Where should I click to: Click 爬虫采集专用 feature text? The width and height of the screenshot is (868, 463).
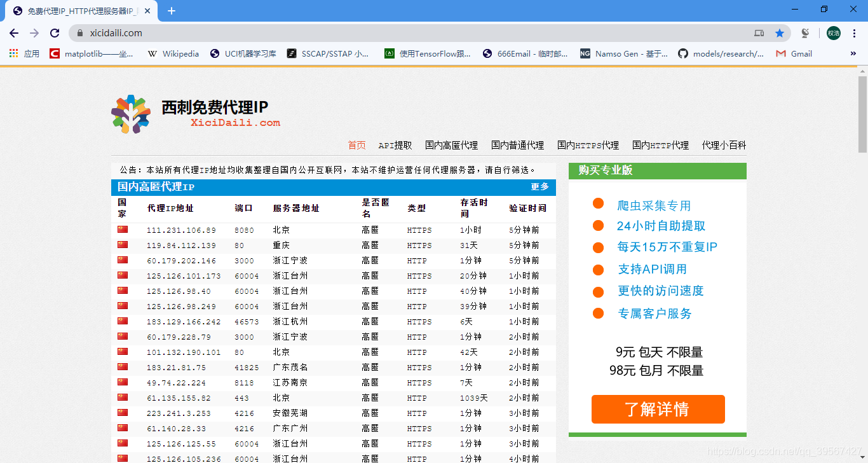point(654,205)
